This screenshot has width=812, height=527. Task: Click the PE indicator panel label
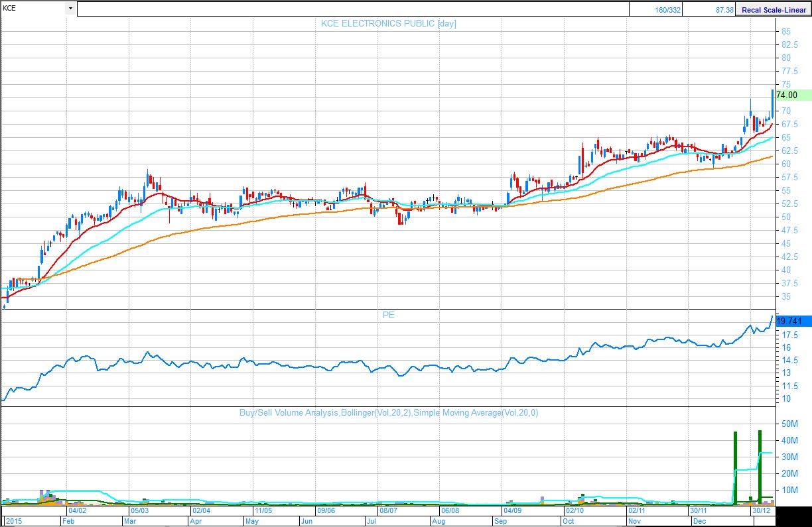coord(388,315)
